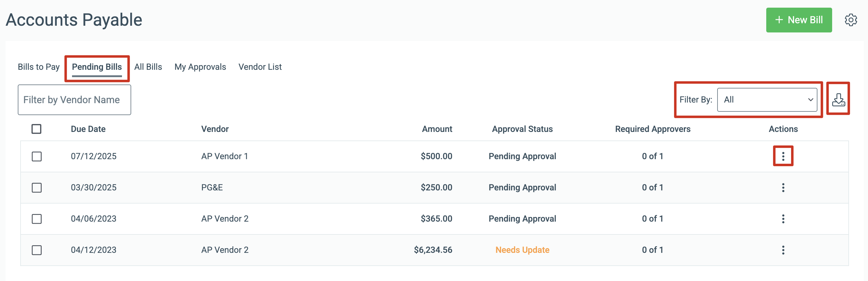
Task: Tick the 04/12/2023 bill checkbox
Action: [x=36, y=250]
